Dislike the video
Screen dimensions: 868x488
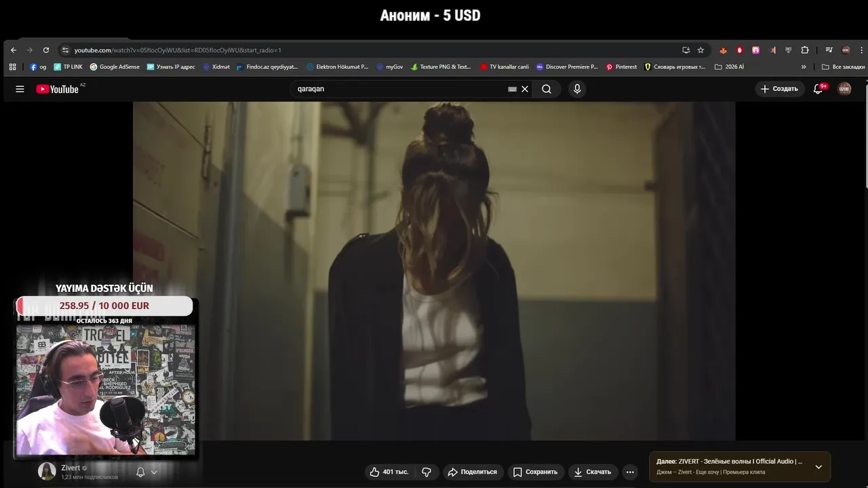pyautogui.click(x=427, y=472)
